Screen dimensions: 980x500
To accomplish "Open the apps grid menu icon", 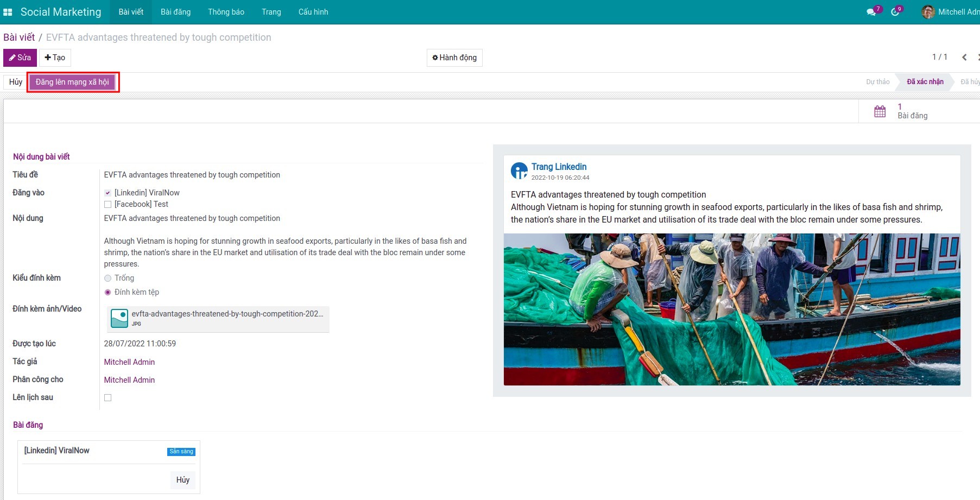I will pos(8,12).
